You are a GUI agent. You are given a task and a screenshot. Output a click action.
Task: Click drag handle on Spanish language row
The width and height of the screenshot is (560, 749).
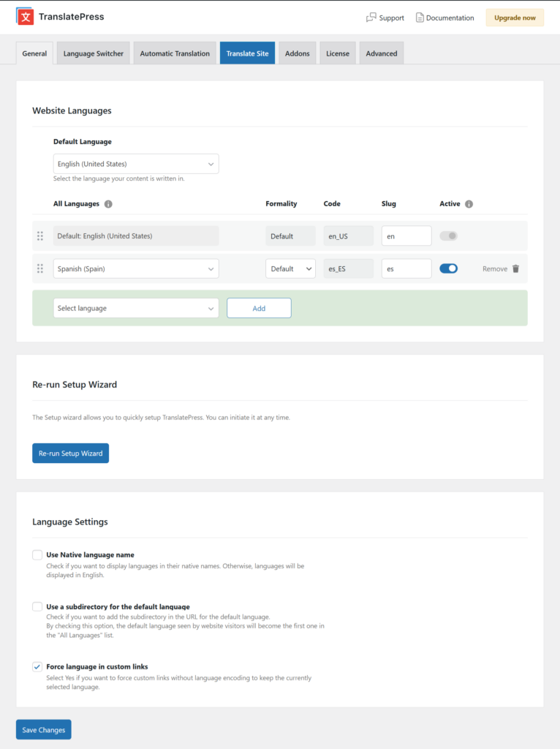(40, 268)
